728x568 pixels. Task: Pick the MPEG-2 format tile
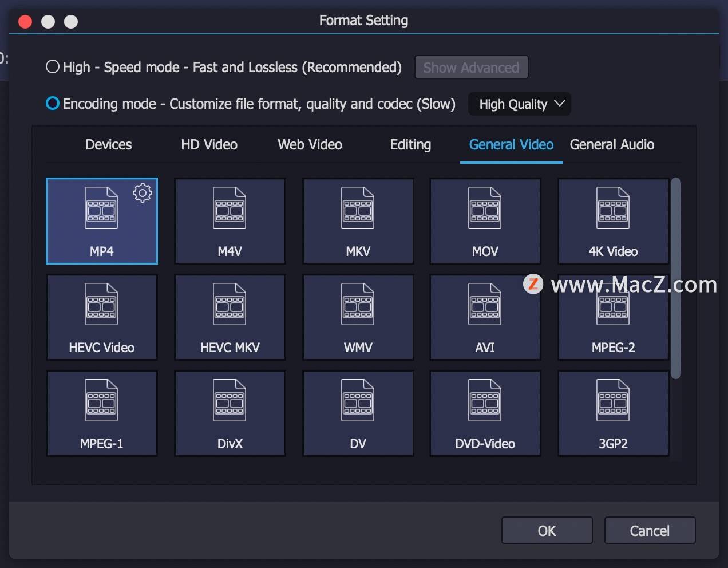click(x=613, y=317)
